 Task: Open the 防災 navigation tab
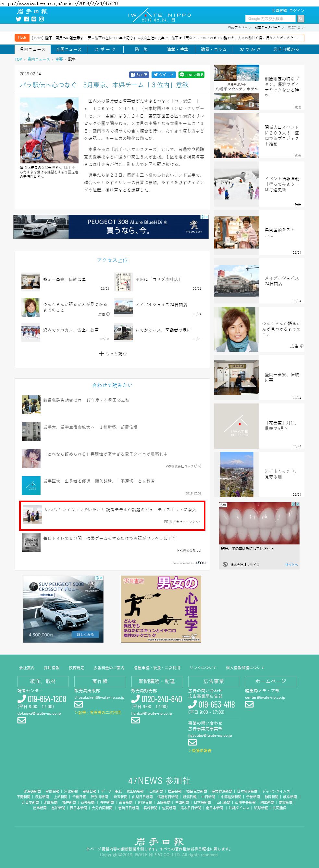pos(141,49)
